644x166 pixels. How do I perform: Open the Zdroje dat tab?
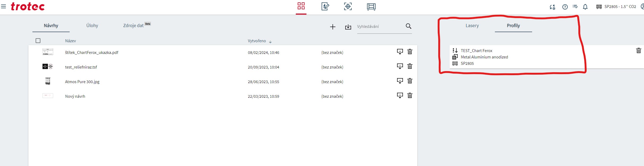133,25
